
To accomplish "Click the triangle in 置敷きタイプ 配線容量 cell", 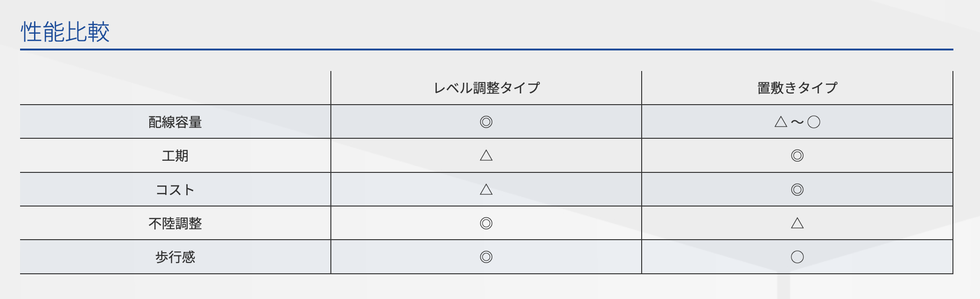I will click(781, 122).
